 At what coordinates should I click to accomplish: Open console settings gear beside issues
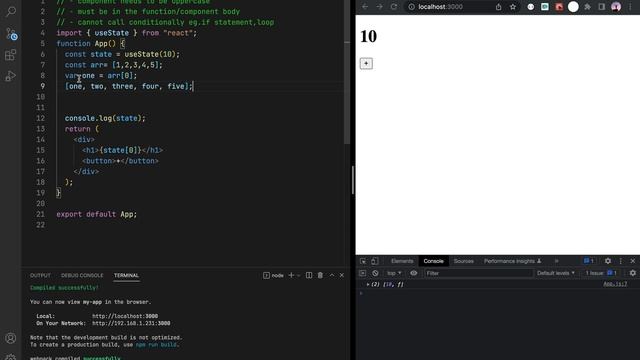pos(633,273)
